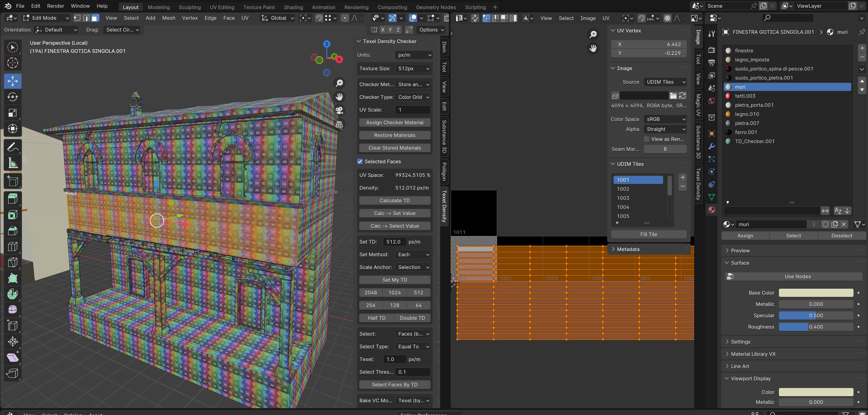Screen dimensions: 868x415
Task: Select the Measure ruler tool
Action: coord(12,164)
